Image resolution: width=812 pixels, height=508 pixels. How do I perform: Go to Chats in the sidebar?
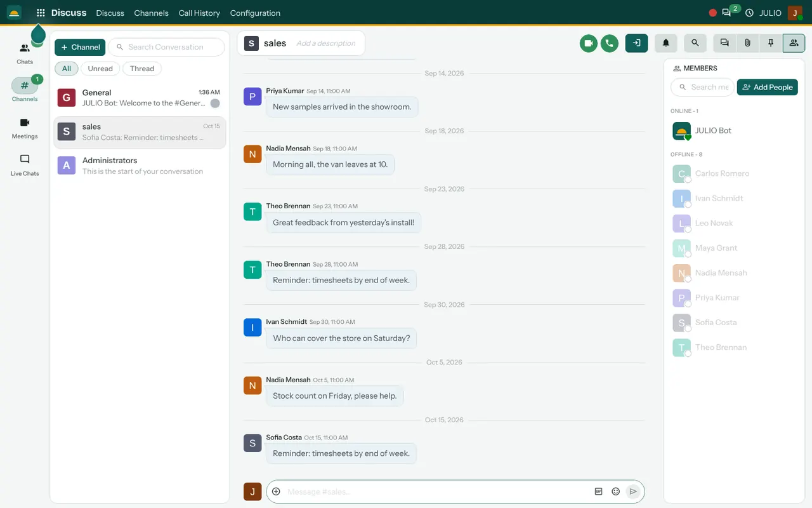click(25, 54)
